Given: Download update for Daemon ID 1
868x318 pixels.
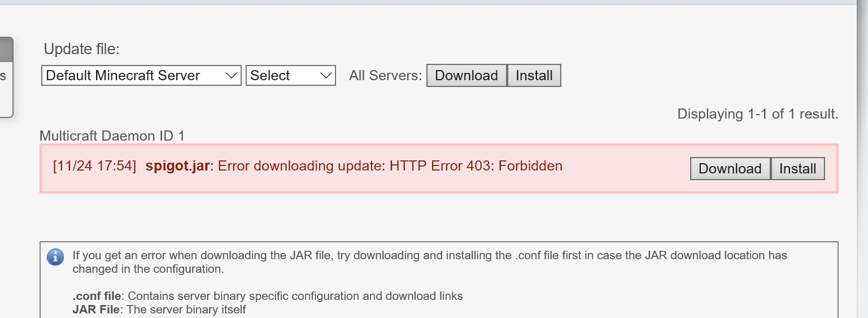Looking at the screenshot, I should click(730, 169).
